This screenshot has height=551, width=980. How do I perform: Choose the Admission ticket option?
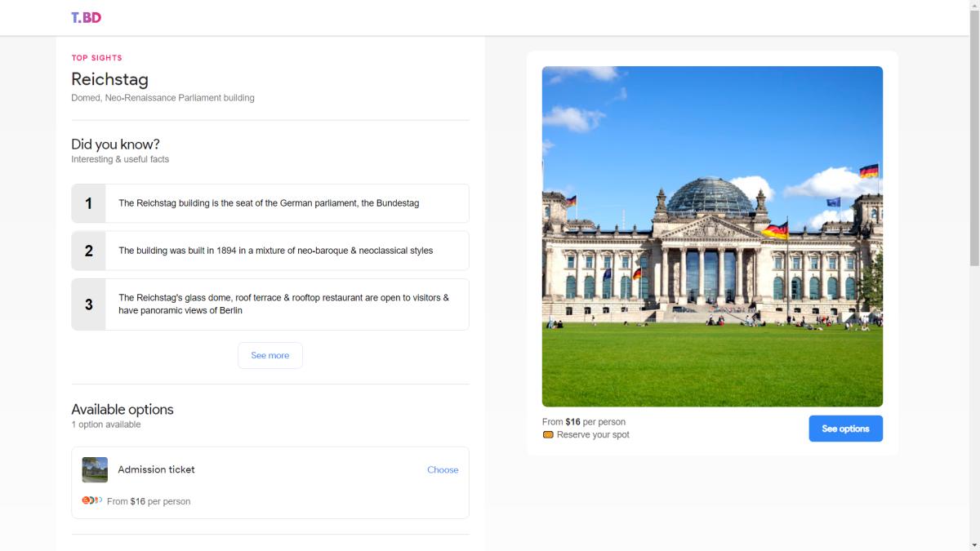click(443, 469)
